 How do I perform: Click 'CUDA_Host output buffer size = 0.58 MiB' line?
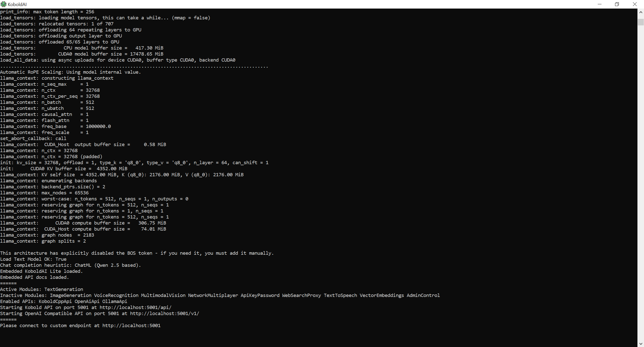click(83, 145)
